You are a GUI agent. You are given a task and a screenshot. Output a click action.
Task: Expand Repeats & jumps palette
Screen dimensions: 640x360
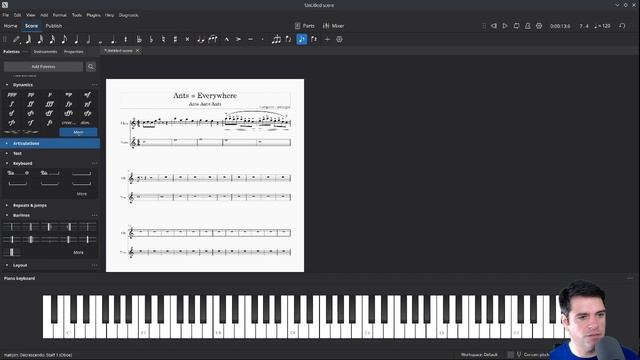pos(7,205)
